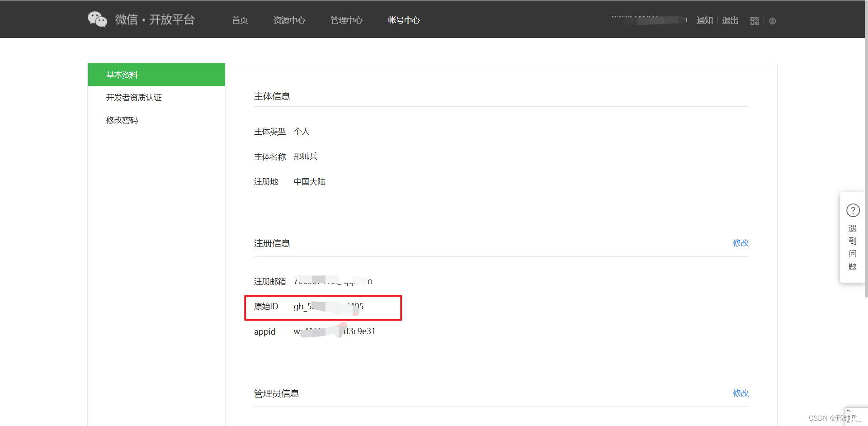Open the 首页 navigation tab
This screenshot has height=426, width=868.
tap(240, 20)
